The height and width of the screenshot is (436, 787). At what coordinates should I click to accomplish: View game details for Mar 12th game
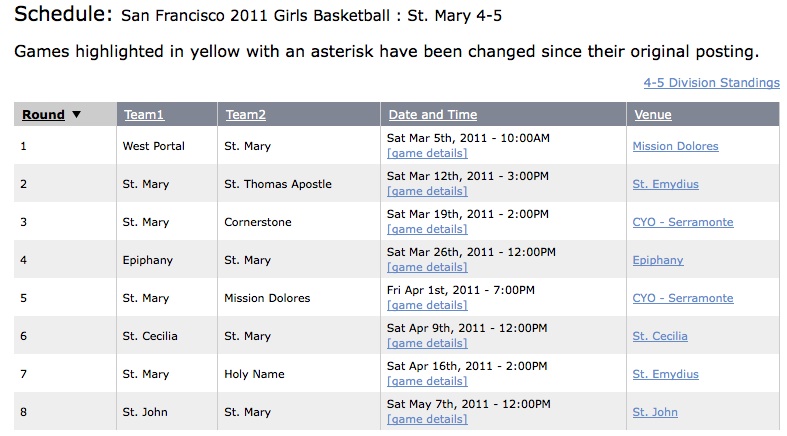point(427,191)
